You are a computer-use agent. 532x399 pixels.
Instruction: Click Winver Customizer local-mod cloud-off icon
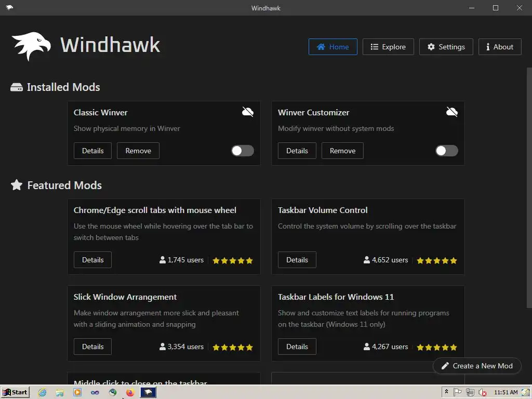pyautogui.click(x=452, y=112)
